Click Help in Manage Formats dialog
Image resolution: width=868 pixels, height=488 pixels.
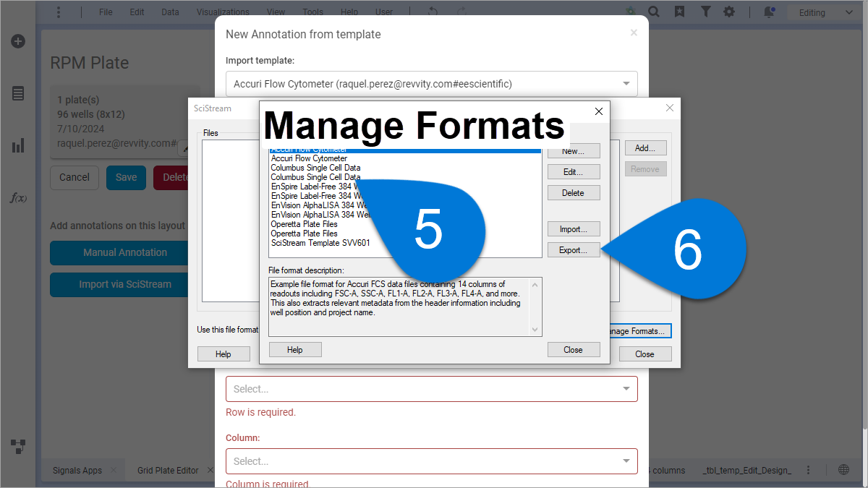tap(295, 350)
